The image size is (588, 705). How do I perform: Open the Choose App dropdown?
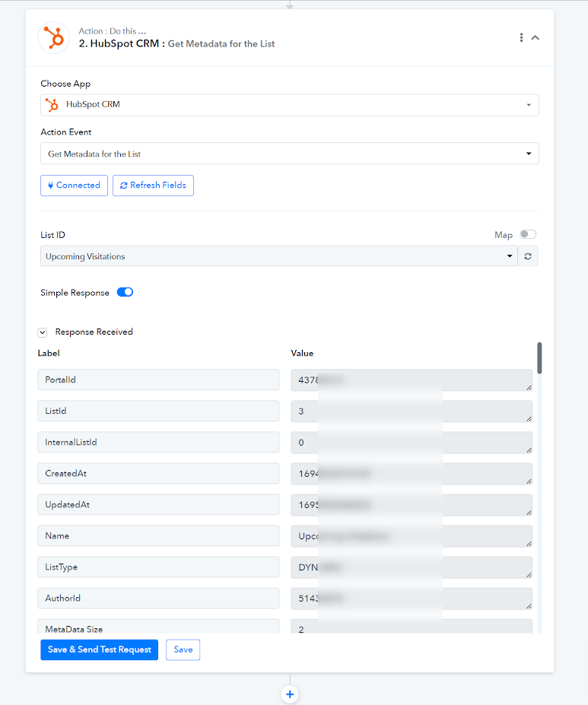pyautogui.click(x=290, y=105)
